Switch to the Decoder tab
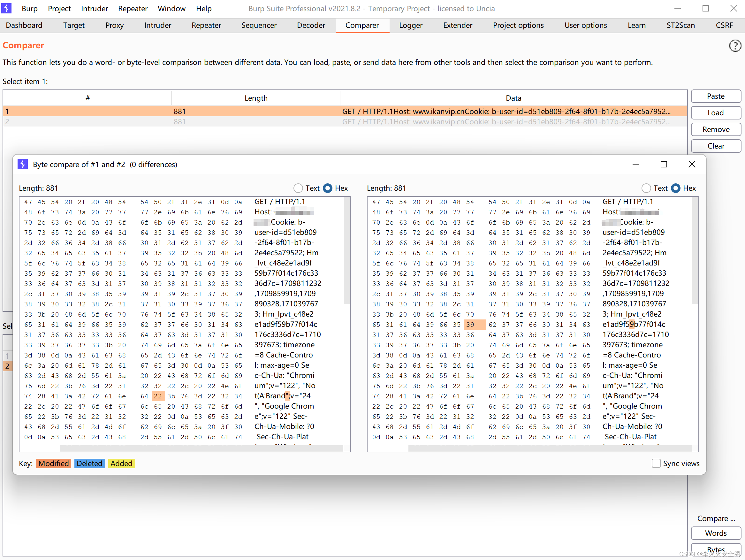Image resolution: width=745 pixels, height=560 pixels. click(311, 25)
